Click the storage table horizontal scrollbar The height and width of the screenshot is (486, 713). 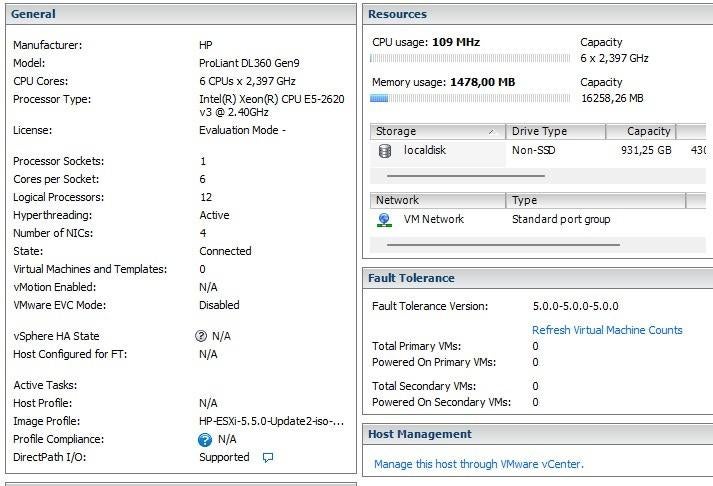coord(466,175)
